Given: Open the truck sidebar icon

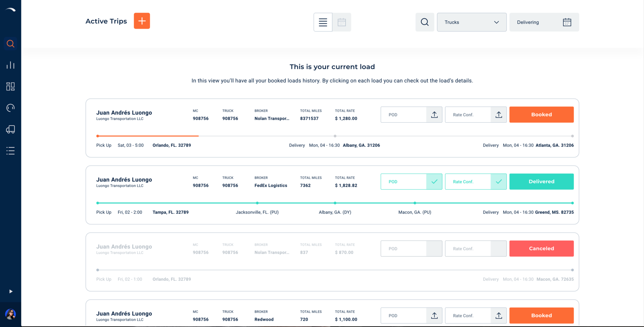Looking at the screenshot, I should click(10, 129).
